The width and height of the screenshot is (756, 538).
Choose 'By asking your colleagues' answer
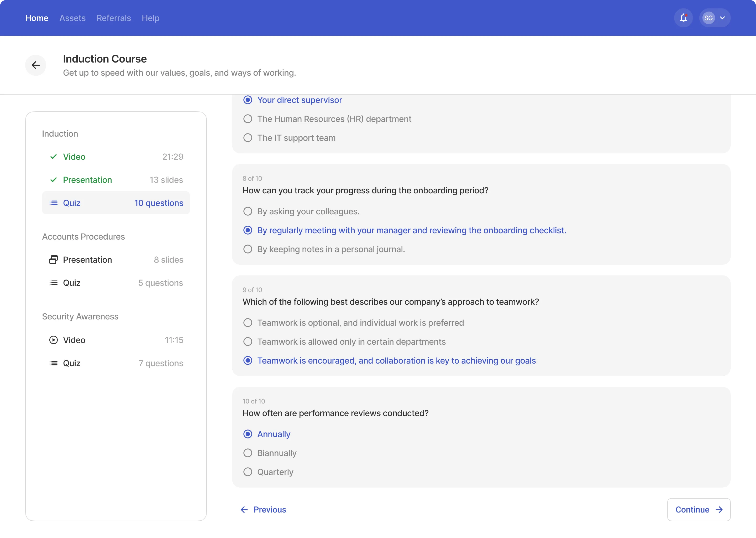248,211
